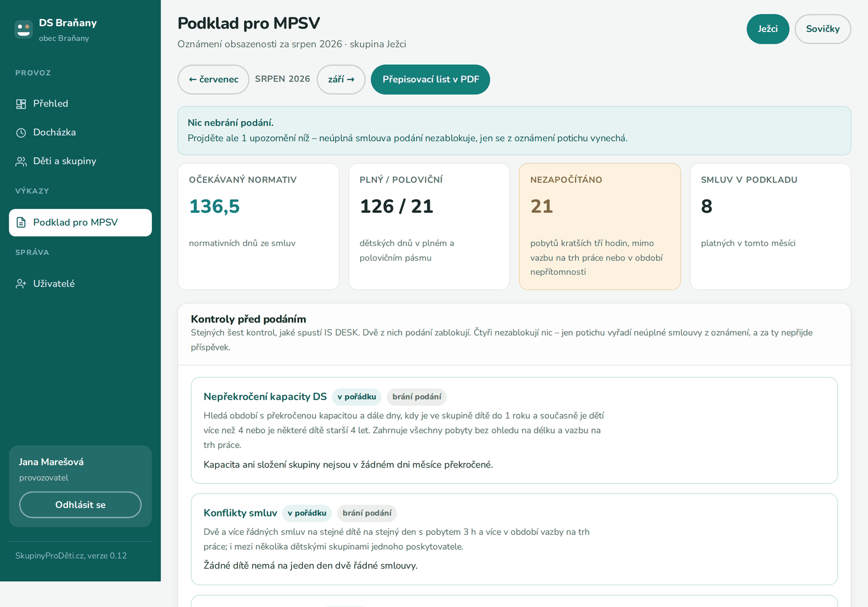Click the Přehled dashboard icon
Screen dimensions: 868x607
coord(21,104)
